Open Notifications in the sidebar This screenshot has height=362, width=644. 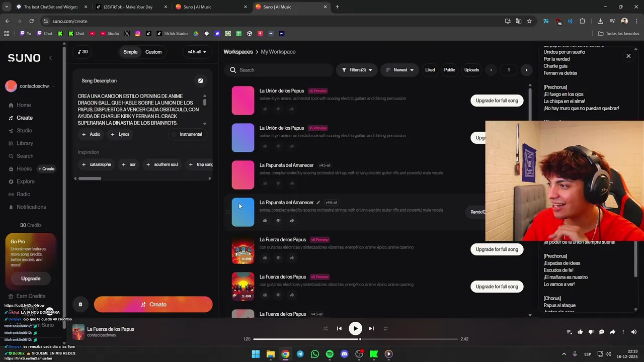[x=27, y=207]
